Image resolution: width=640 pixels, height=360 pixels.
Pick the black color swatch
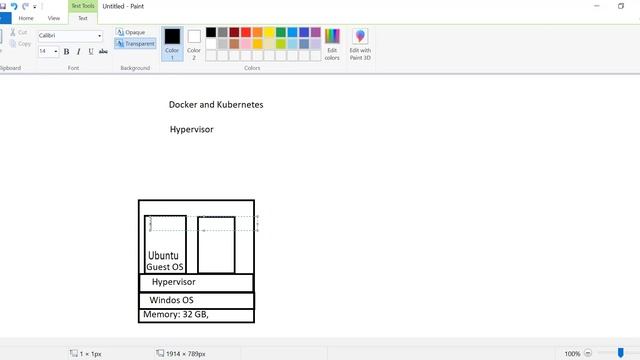(x=211, y=32)
